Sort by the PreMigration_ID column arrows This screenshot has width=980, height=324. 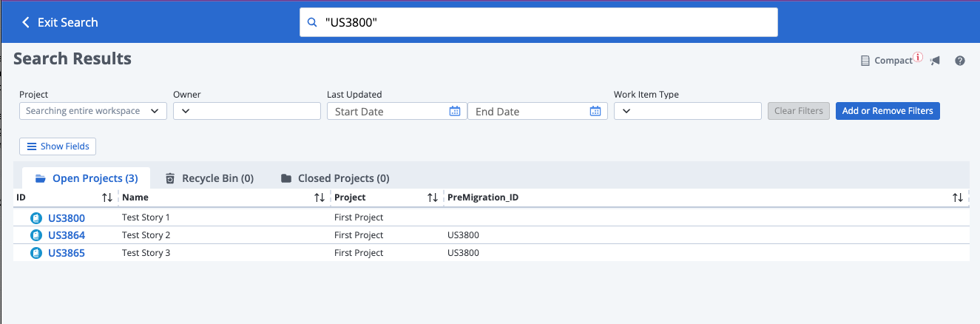coord(958,198)
